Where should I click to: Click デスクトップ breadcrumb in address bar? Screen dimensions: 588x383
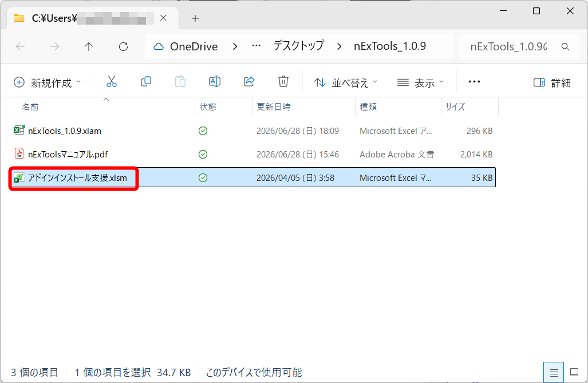[298, 46]
